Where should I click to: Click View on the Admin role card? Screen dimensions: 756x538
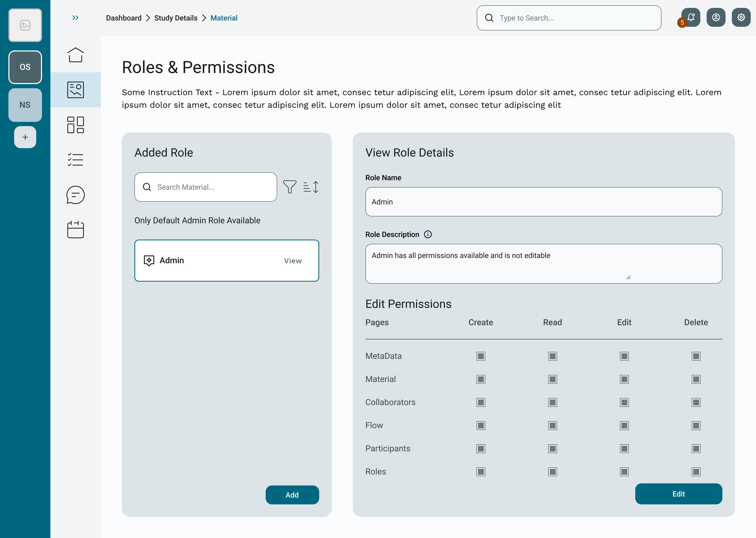tap(293, 261)
